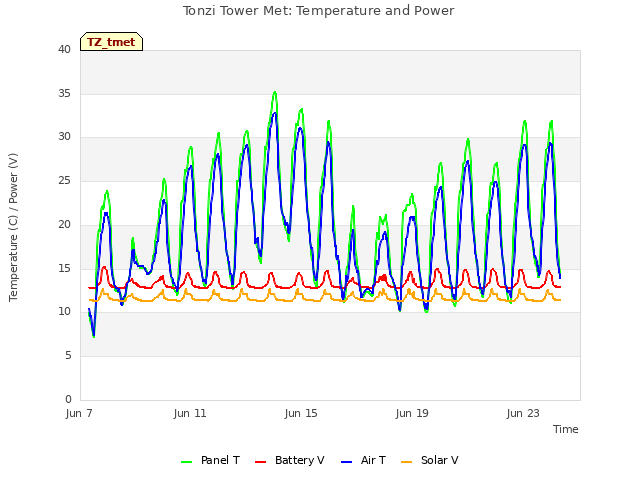
Task: Click the Jun 11 x-axis label
Action: point(190,413)
